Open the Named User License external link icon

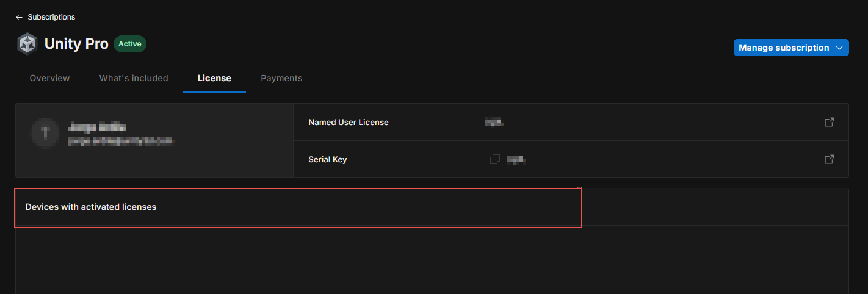(x=830, y=122)
